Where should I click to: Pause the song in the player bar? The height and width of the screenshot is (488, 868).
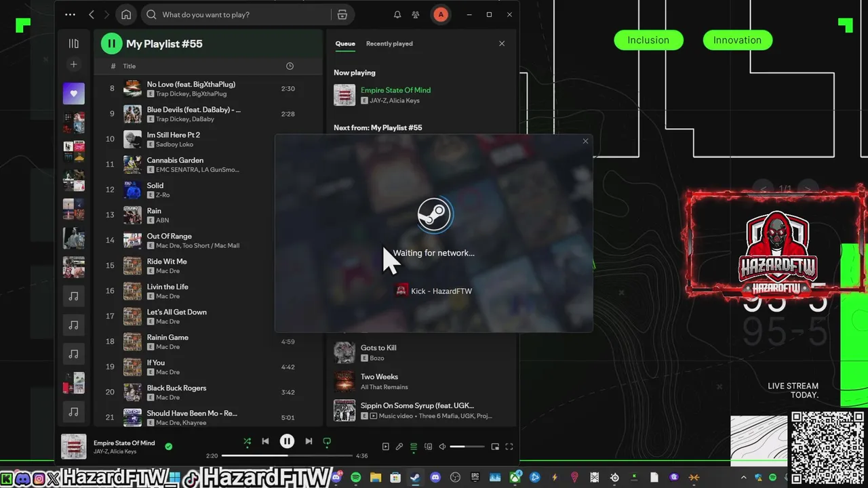(x=287, y=441)
